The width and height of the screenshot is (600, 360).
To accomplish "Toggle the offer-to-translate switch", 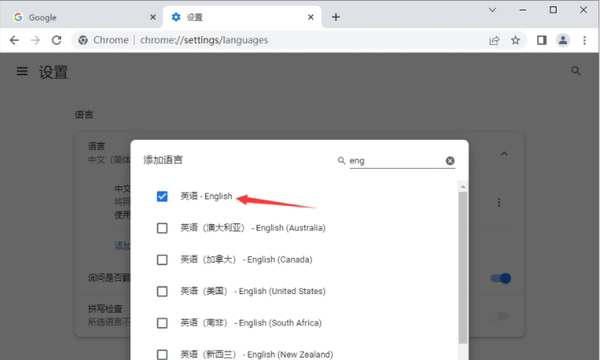I will click(x=501, y=278).
